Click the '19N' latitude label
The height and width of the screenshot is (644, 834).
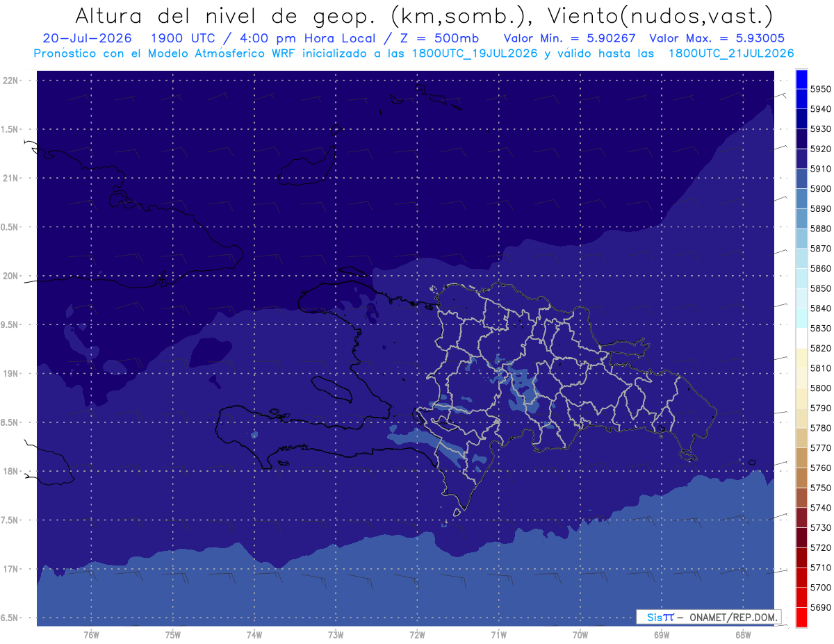pyautogui.click(x=11, y=374)
